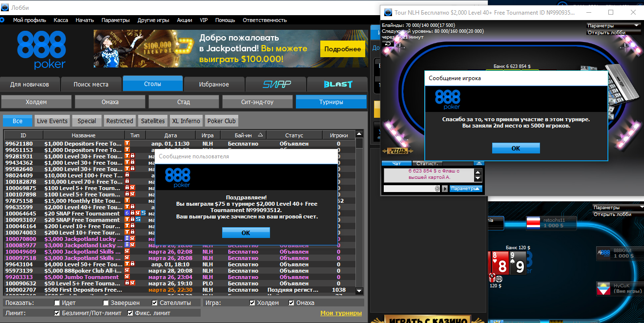Click the chat send arrow button
This screenshot has height=323, width=644.
445,189
